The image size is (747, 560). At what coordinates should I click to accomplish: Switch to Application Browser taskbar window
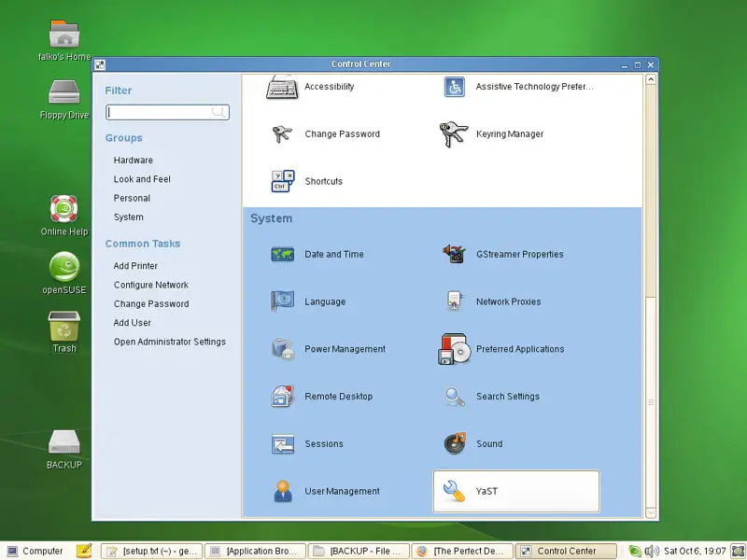(x=255, y=551)
